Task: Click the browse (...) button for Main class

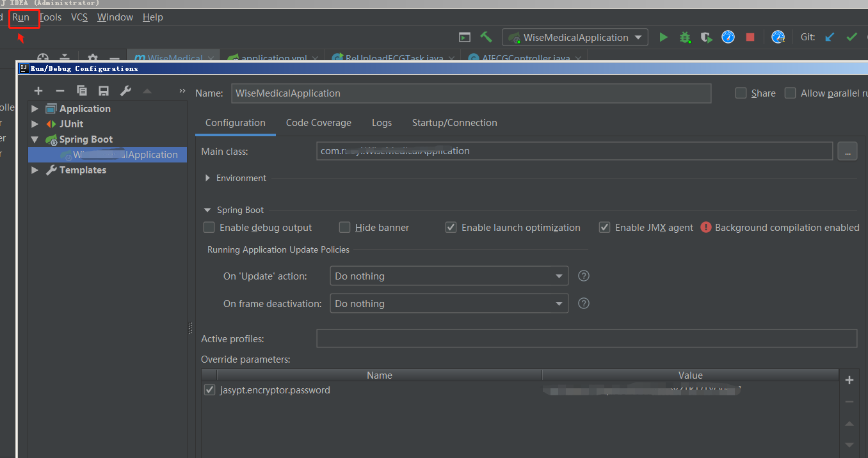Action: click(x=847, y=151)
